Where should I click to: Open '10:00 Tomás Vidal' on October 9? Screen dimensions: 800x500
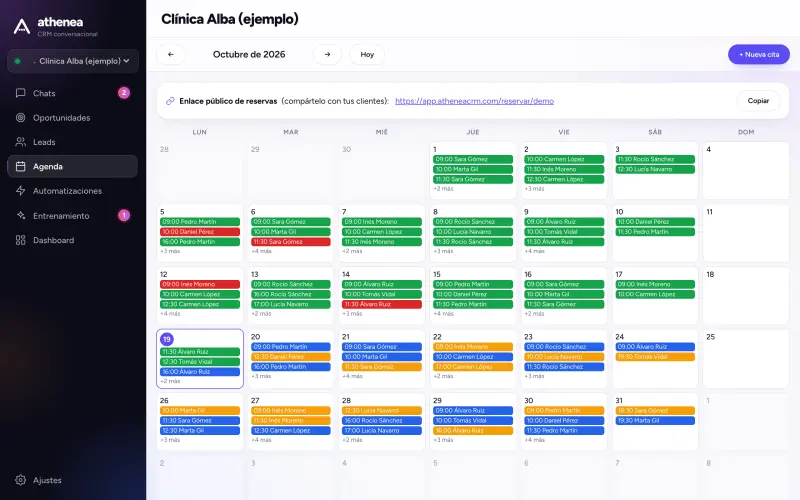click(x=564, y=232)
